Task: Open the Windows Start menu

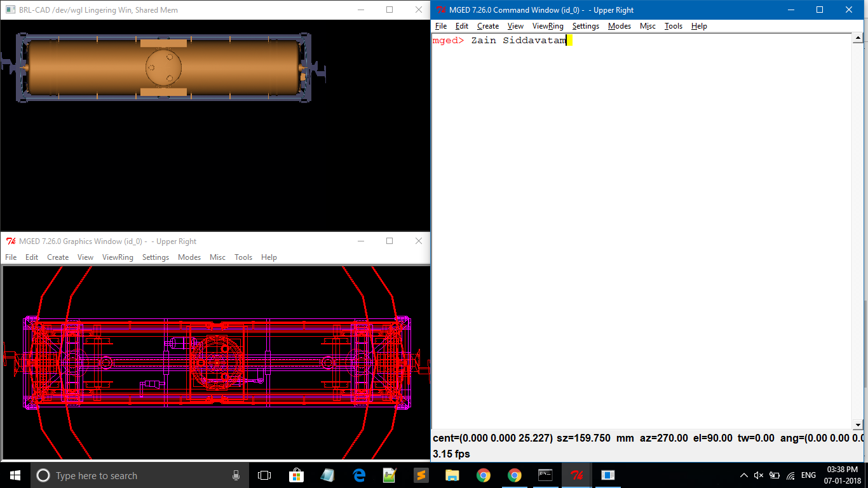Action: coord(15,475)
